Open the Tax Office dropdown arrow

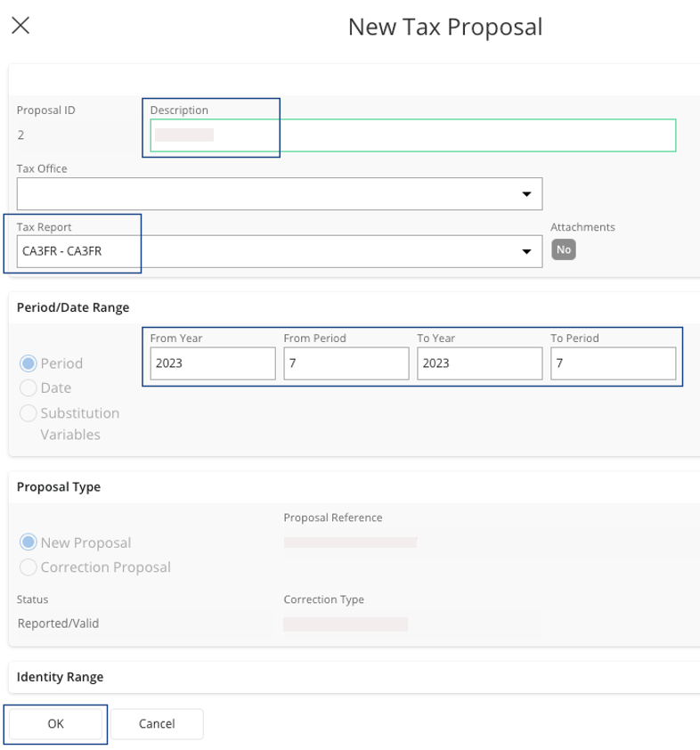[x=526, y=193]
